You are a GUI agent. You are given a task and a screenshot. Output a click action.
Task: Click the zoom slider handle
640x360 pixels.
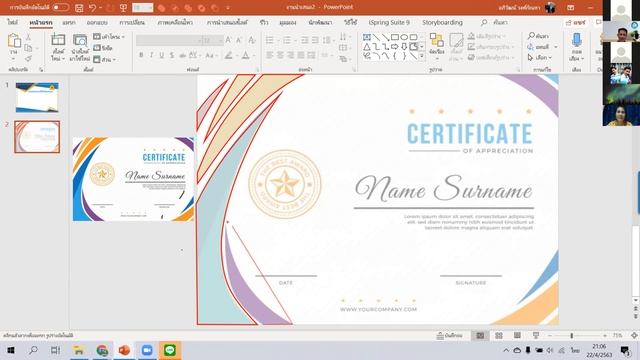[x=572, y=336]
